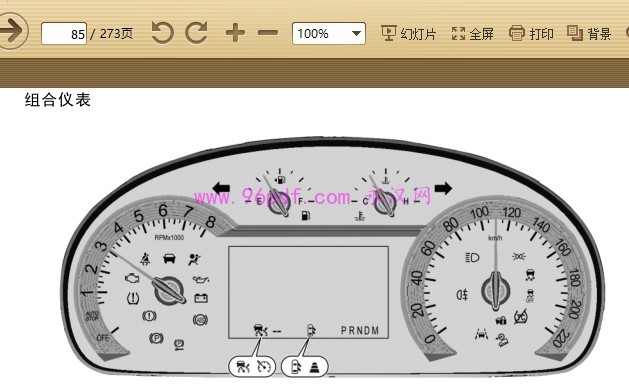Enter fullscreen with 全屏 button

point(472,33)
